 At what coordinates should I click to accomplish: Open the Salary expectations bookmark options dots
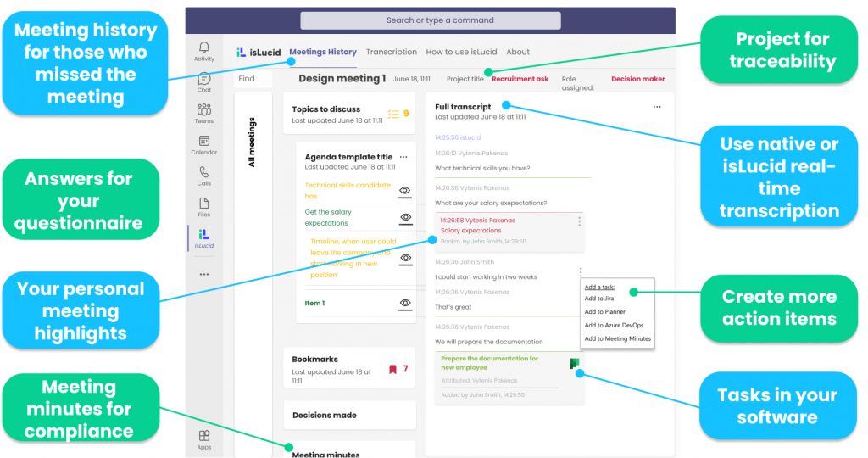point(579,221)
